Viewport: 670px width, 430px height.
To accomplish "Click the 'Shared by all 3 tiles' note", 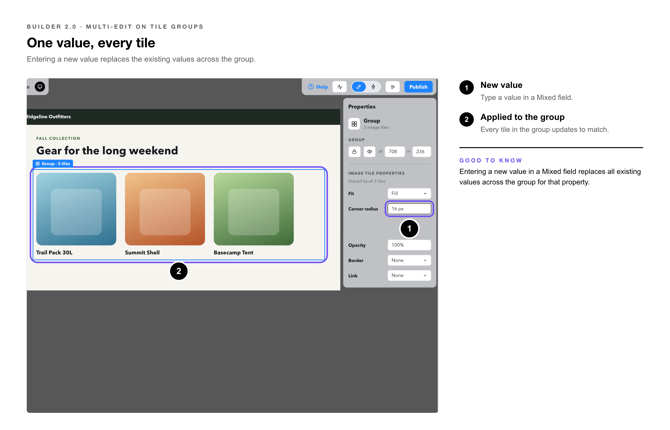I will [367, 181].
